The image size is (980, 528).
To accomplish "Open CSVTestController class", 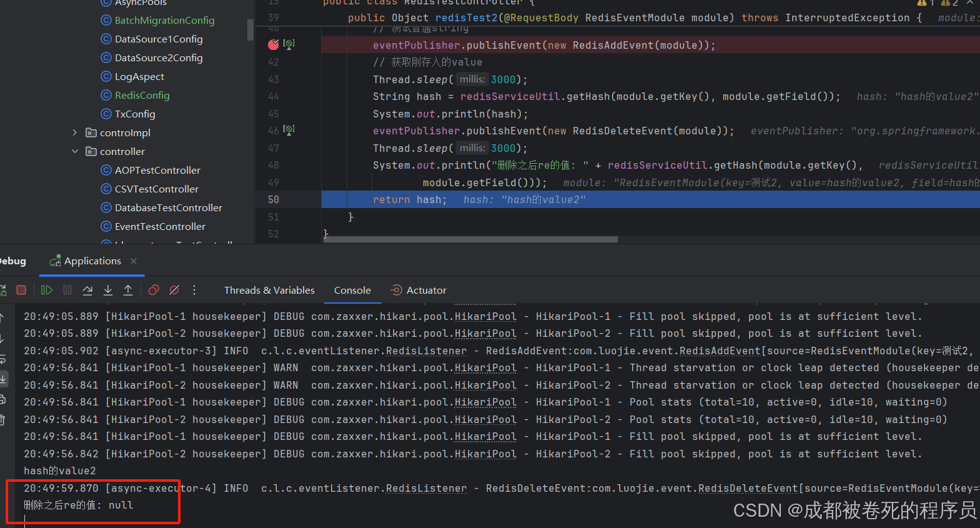I will point(156,189).
